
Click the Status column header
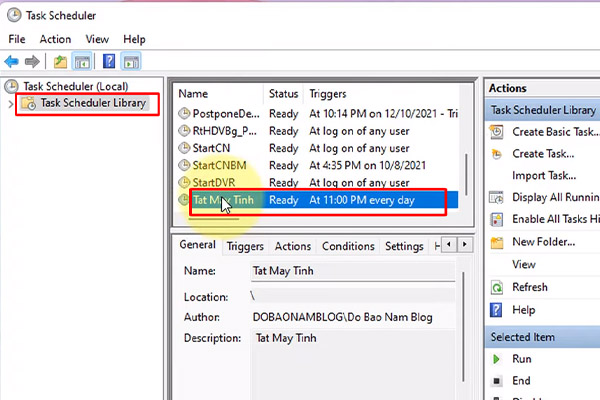[284, 94]
